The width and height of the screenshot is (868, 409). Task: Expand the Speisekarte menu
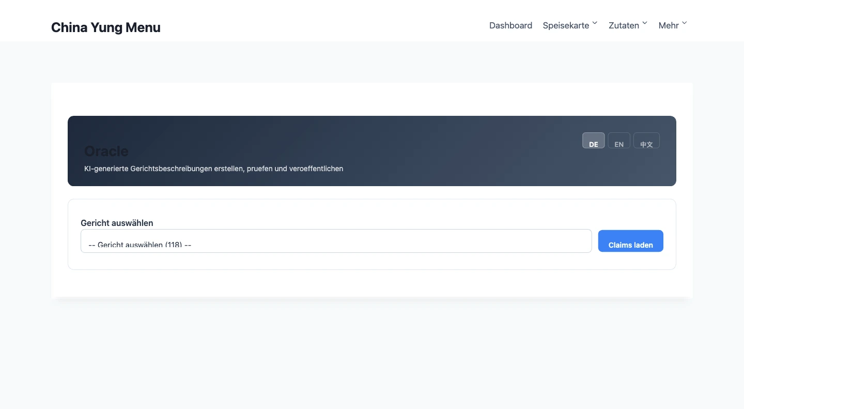pos(570,25)
